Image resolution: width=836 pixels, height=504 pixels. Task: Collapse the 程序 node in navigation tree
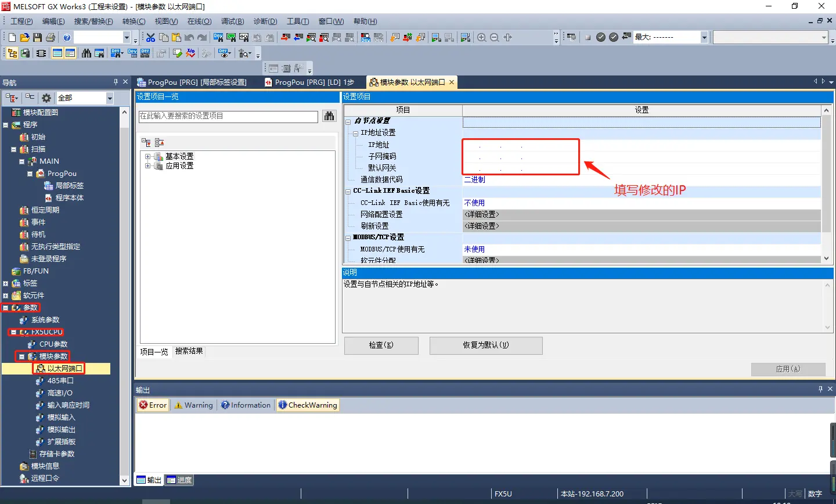[5, 125]
